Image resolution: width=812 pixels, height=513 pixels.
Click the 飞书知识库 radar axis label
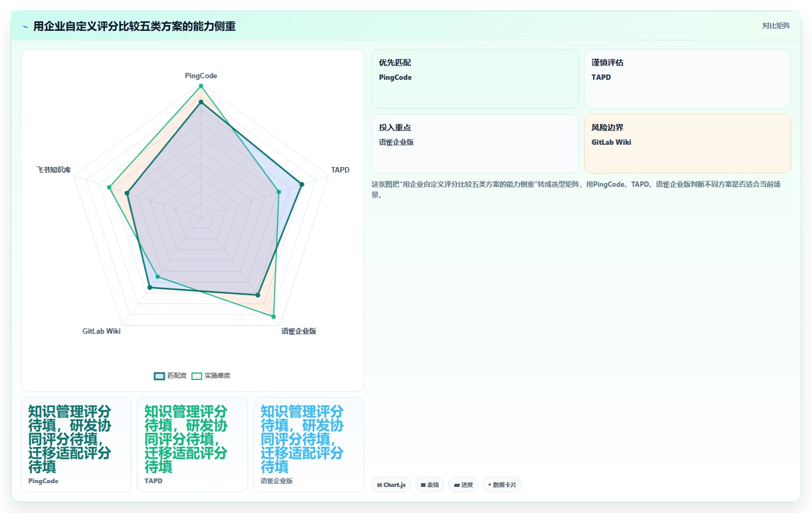(53, 170)
